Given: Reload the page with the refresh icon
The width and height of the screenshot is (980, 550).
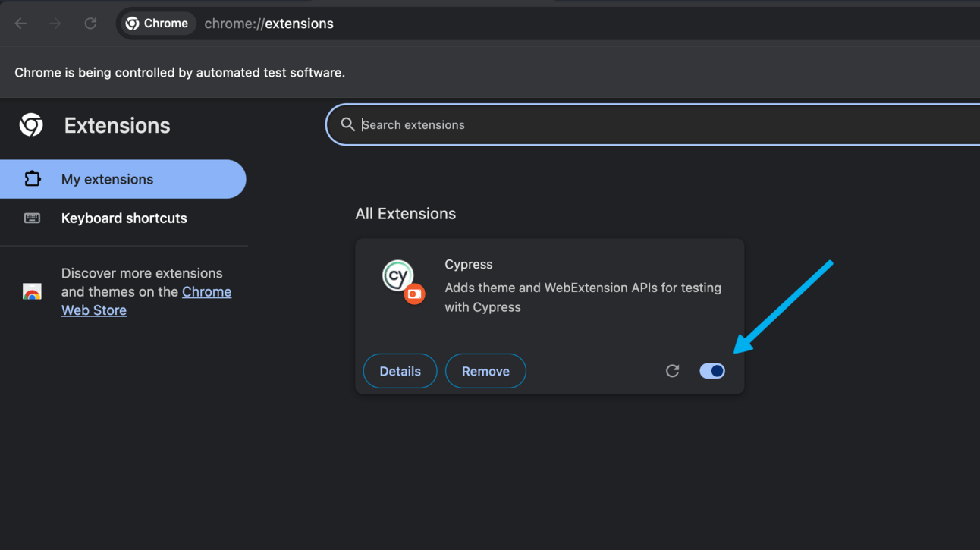Looking at the screenshot, I should (x=90, y=24).
